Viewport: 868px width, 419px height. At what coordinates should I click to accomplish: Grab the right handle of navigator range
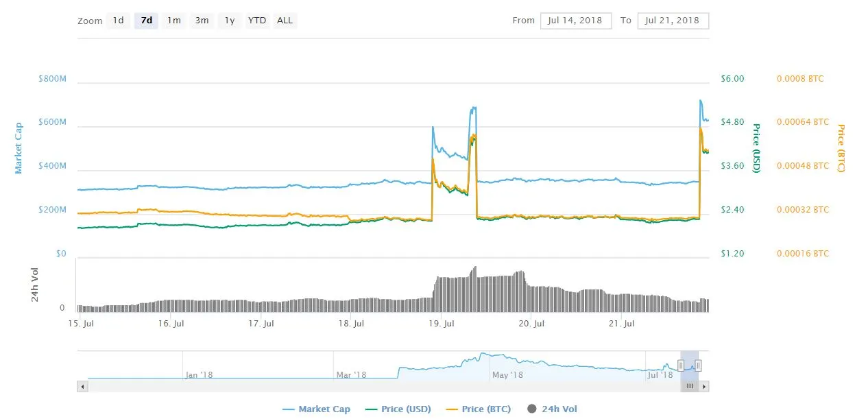tap(698, 366)
